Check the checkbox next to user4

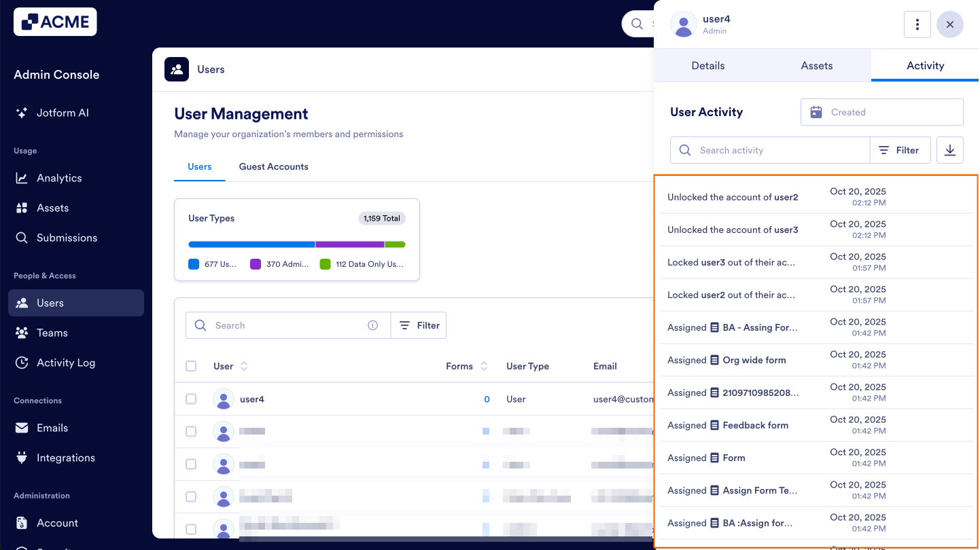[x=191, y=399]
